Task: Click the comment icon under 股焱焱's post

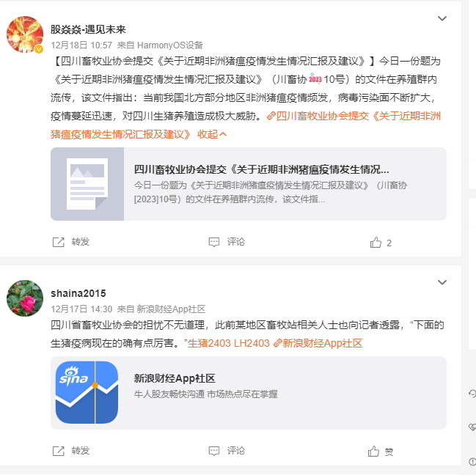Action: 214,242
